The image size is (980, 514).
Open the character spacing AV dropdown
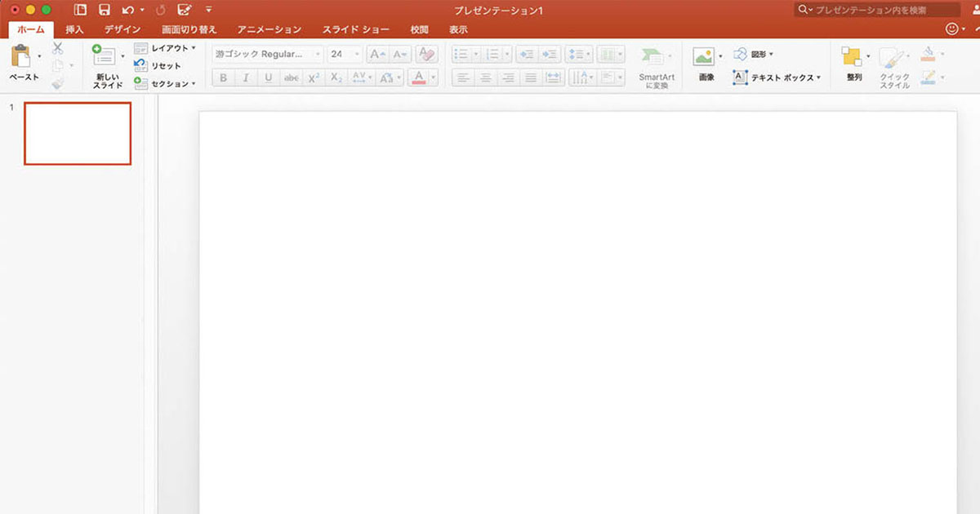(x=361, y=78)
